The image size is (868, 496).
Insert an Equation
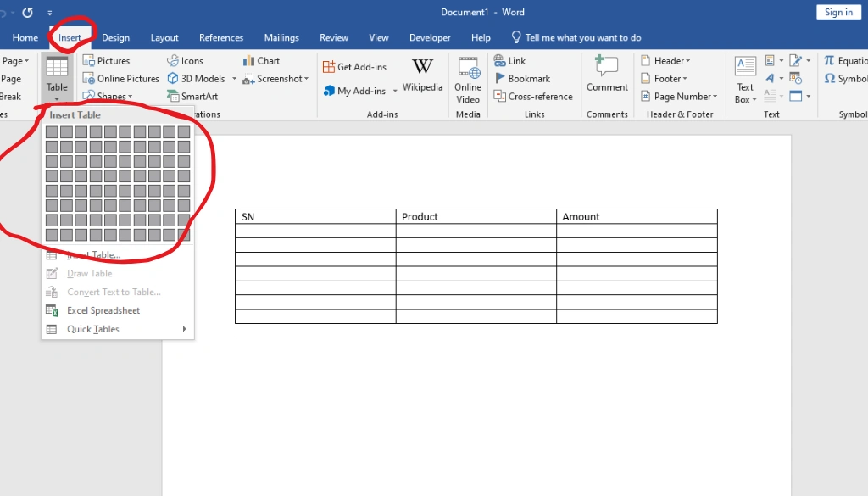845,61
